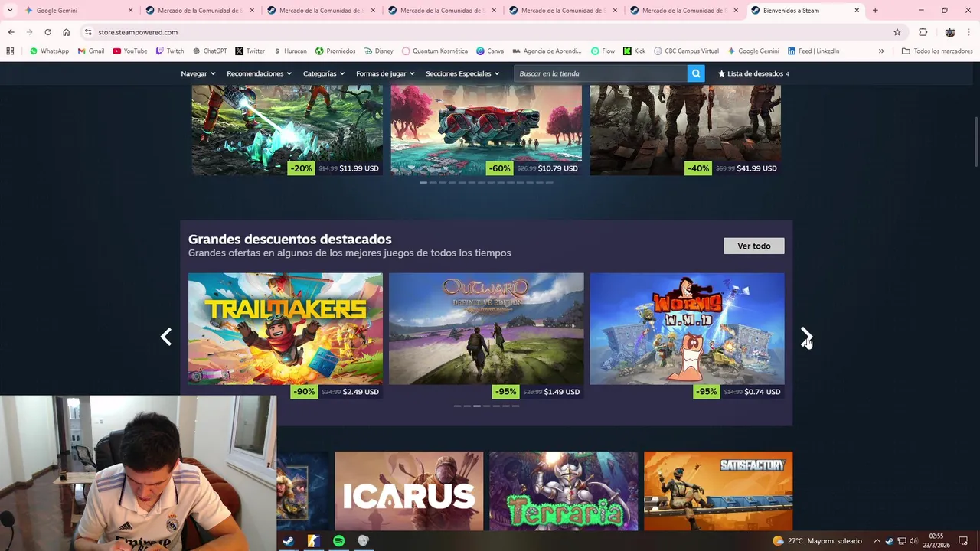
Task: Open the Terraria game tile
Action: pos(563,491)
